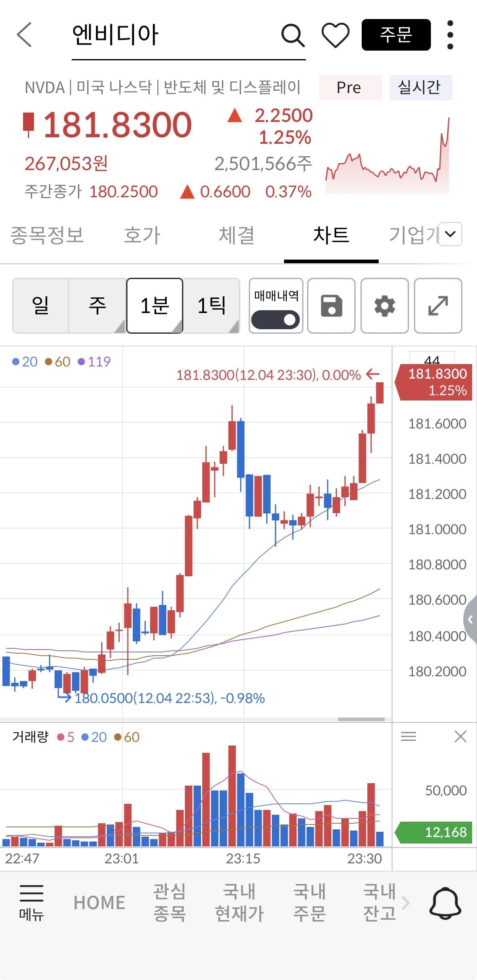Tap the 거래량 volume panel title
477x980 pixels.
point(30,737)
